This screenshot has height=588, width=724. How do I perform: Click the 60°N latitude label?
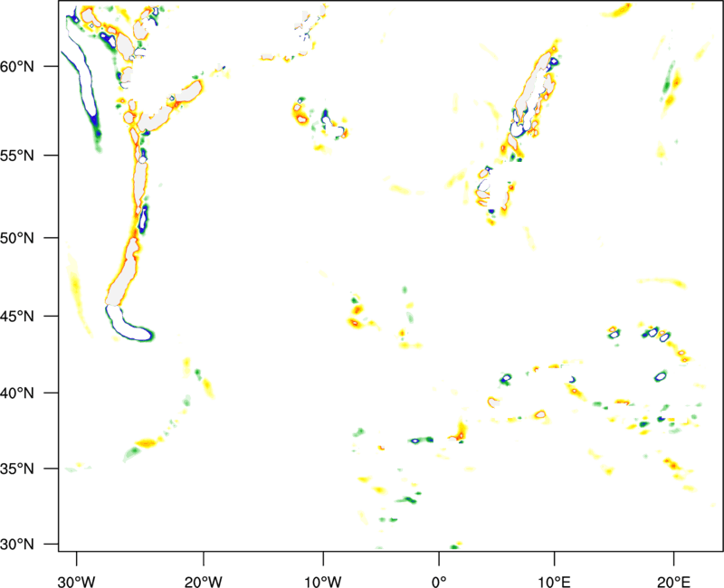coord(17,66)
